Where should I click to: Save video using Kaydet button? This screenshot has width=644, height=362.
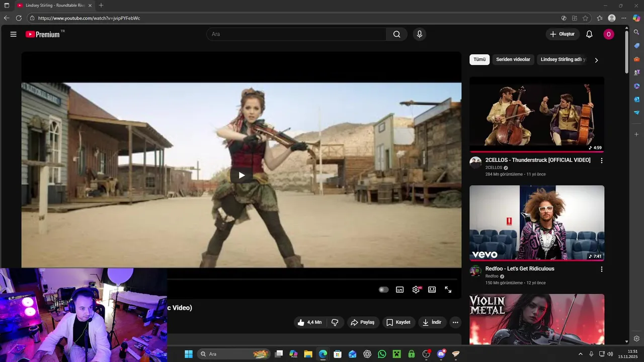point(398,322)
